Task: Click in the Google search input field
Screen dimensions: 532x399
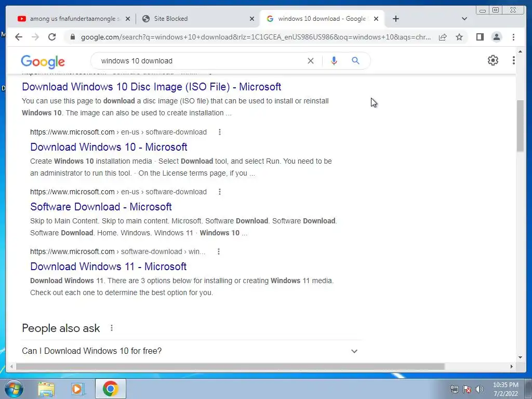Action: point(200,61)
